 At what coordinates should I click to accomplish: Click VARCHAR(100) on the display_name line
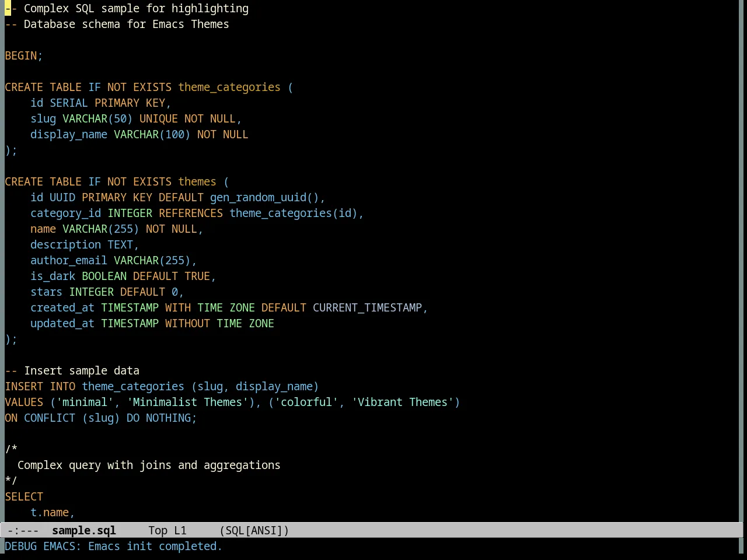pos(152,134)
